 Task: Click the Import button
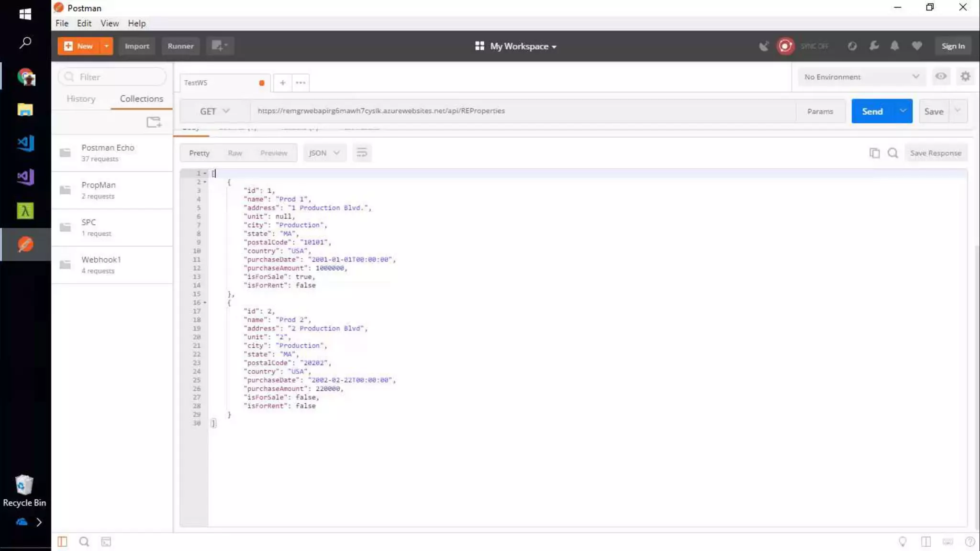click(x=137, y=46)
